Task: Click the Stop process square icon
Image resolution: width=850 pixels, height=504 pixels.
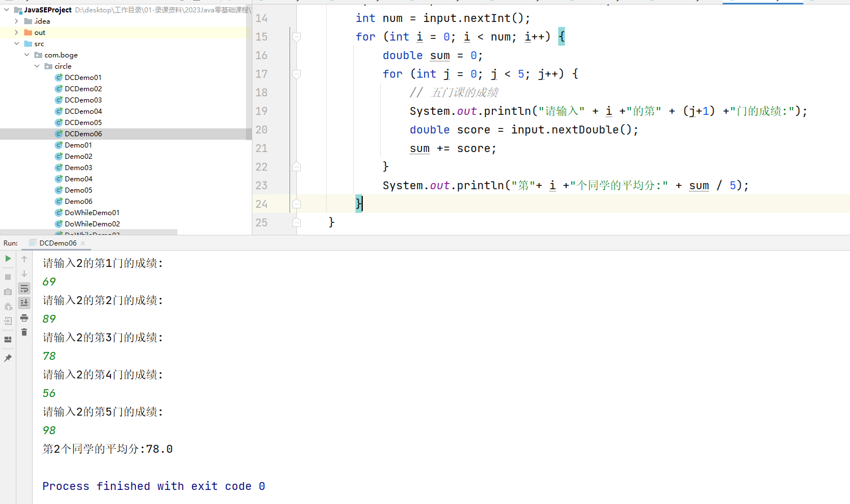Action: click(x=8, y=277)
